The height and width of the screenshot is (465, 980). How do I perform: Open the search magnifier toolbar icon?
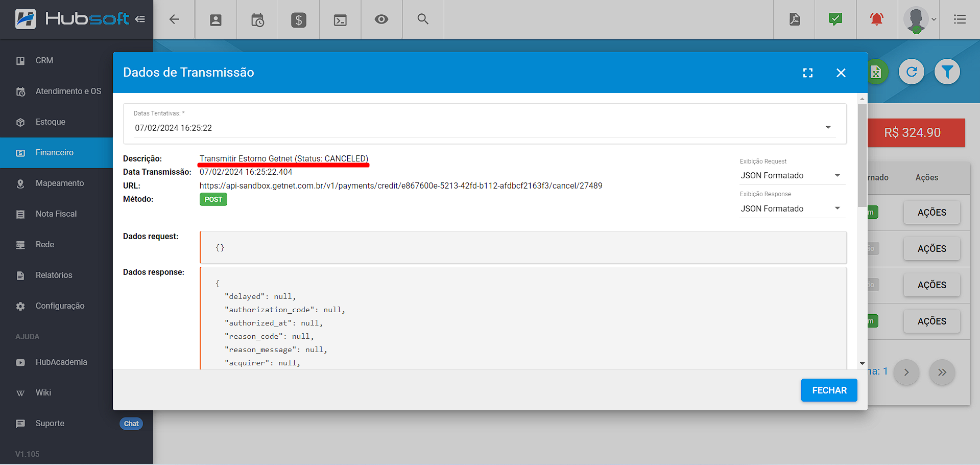(423, 19)
